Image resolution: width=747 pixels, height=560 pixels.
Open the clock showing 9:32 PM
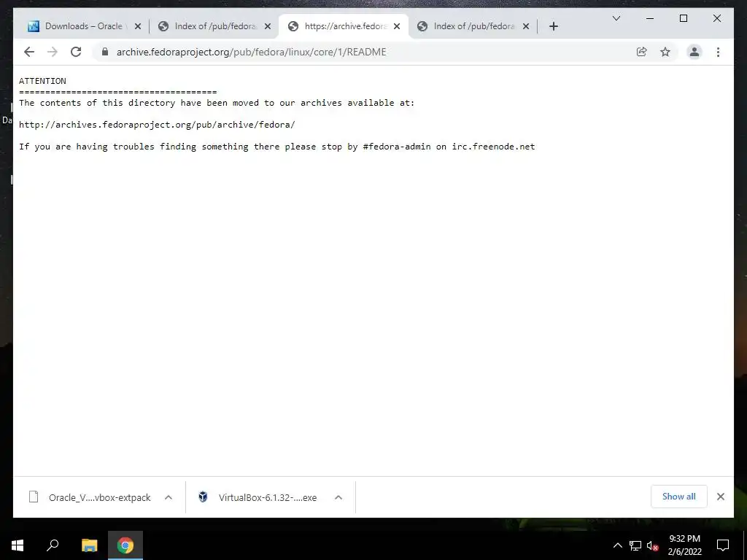(684, 545)
